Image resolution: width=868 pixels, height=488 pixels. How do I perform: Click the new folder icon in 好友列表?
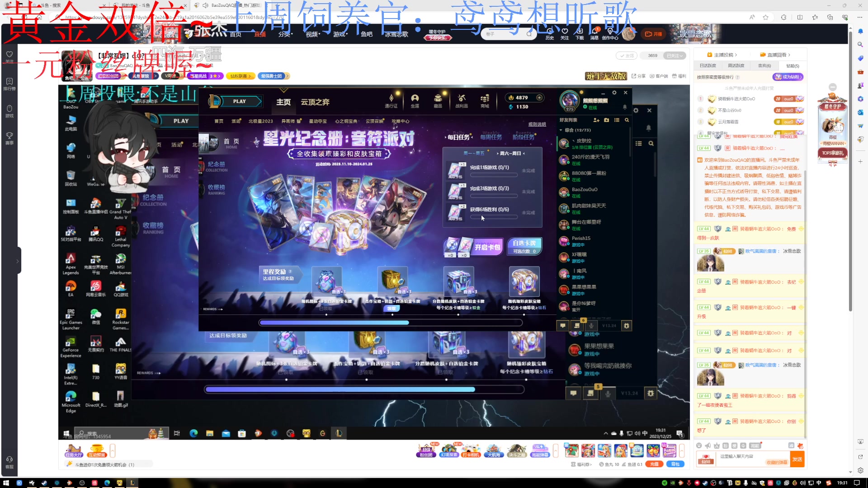click(606, 120)
